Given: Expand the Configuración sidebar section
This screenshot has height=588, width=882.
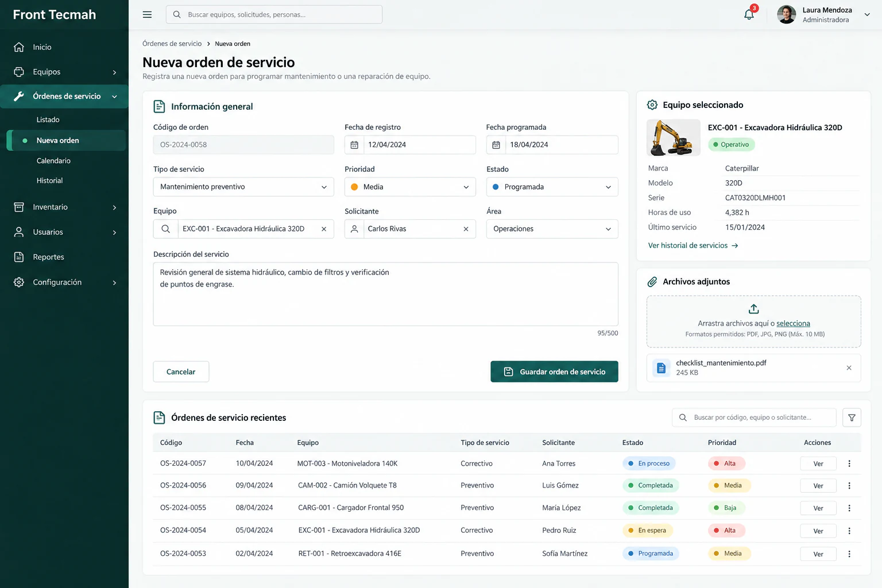Looking at the screenshot, I should (64, 282).
